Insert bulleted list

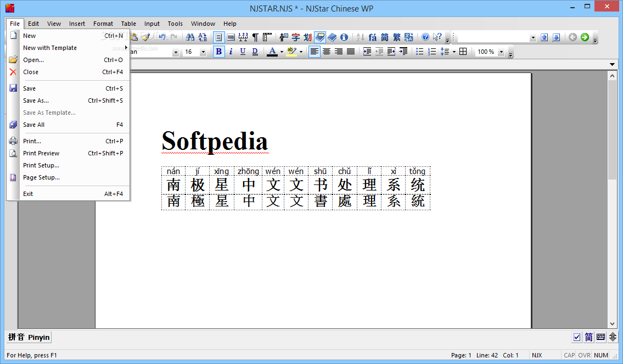[419, 52]
